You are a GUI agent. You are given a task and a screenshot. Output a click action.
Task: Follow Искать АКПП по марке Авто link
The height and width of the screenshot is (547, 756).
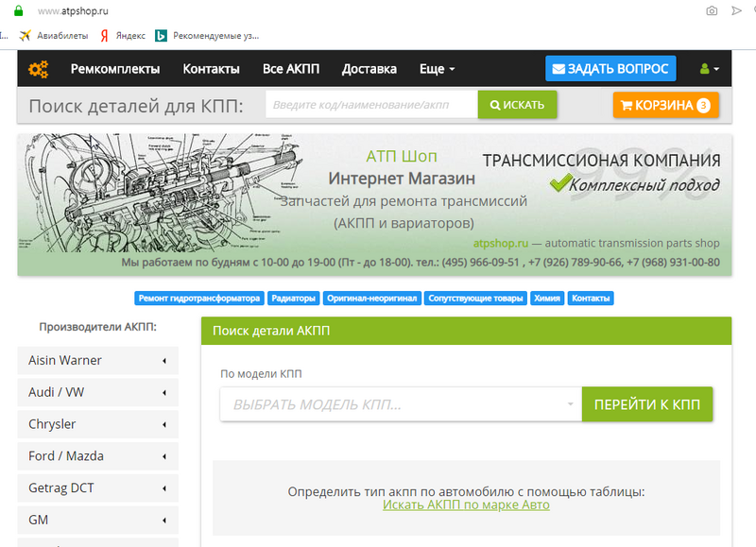click(x=466, y=505)
